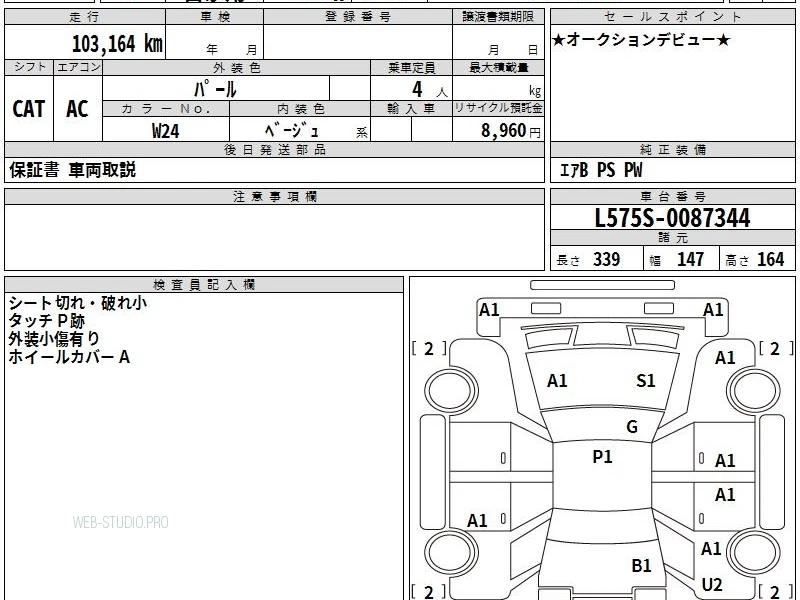
Task: Select the note シート切れ・破れ小
Action: click(78, 303)
